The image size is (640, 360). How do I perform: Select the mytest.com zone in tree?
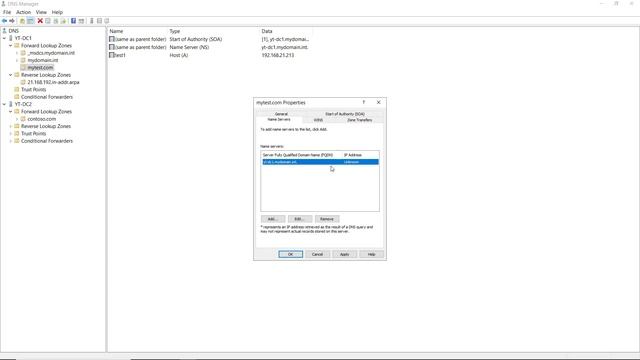(x=40, y=68)
